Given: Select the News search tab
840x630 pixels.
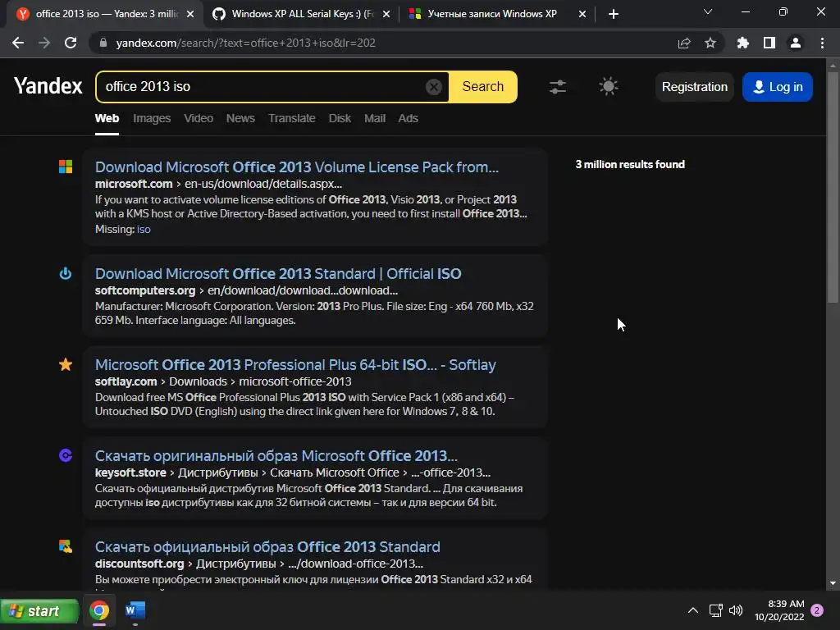Looking at the screenshot, I should coord(240,118).
